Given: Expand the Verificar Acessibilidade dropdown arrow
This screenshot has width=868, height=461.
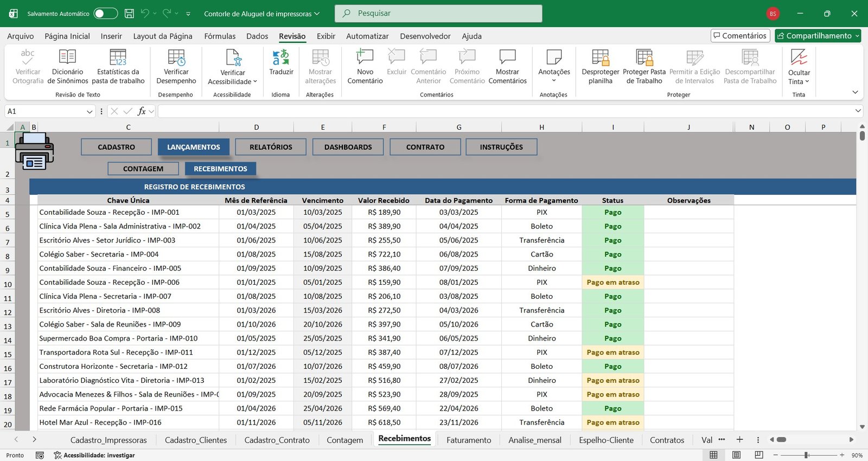Looking at the screenshot, I should [255, 82].
